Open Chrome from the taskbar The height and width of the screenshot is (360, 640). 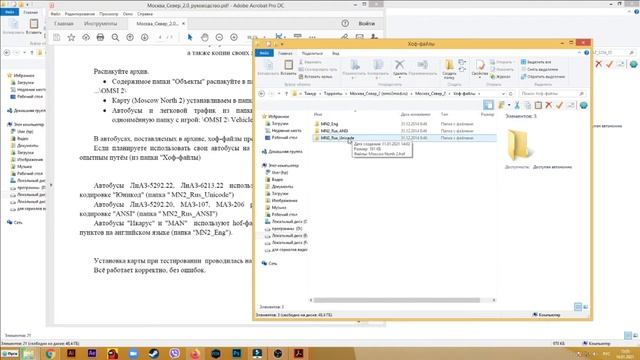coord(50,353)
